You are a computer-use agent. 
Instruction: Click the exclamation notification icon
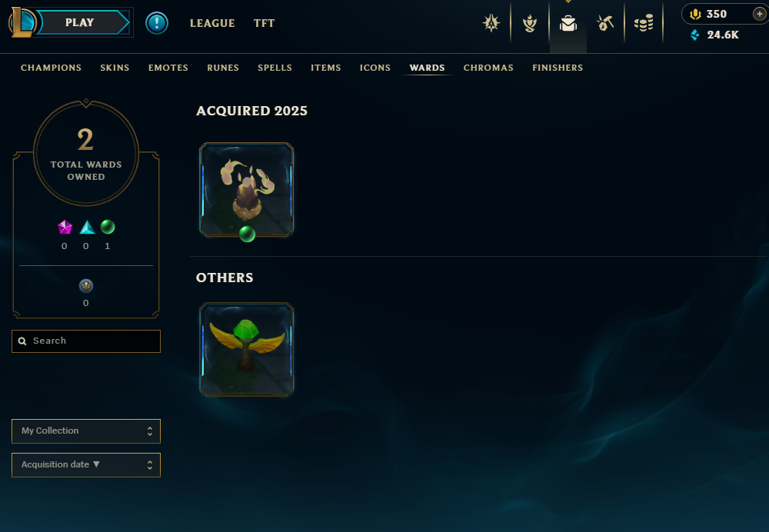click(157, 23)
